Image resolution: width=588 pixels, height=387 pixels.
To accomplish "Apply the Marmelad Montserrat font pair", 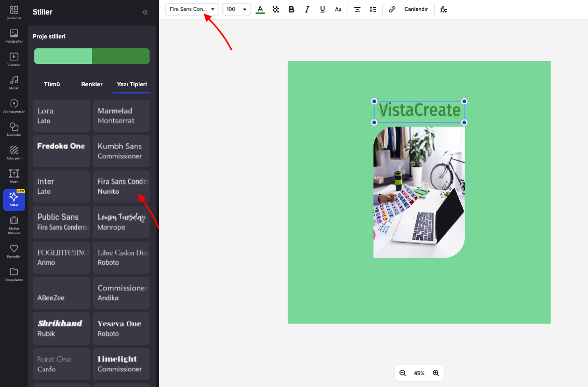I will [x=121, y=116].
